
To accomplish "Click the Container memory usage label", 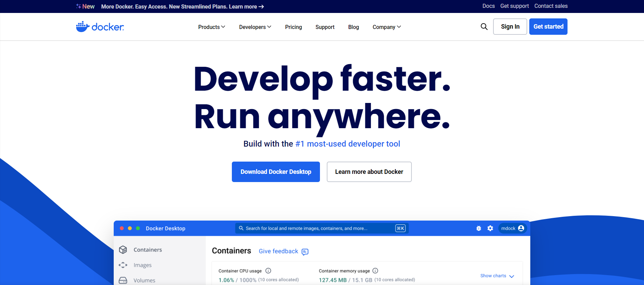I will [344, 271].
